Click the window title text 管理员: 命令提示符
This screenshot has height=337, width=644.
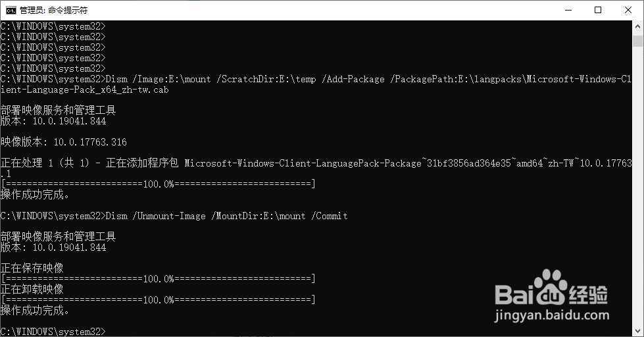(53, 10)
